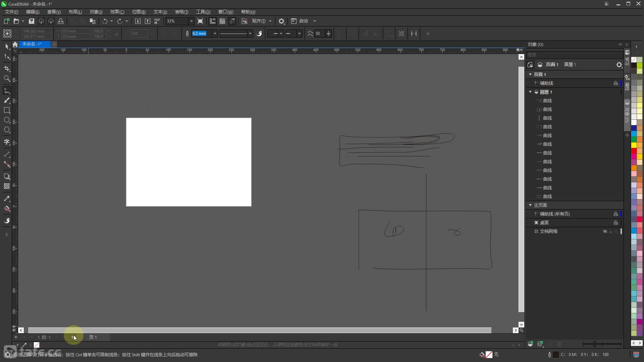Select the Pick tool in the toolbox

[x=7, y=47]
